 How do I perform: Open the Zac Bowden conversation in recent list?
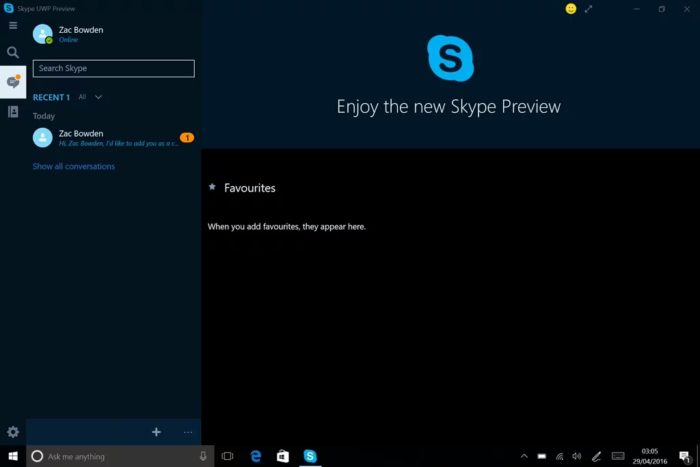click(113, 138)
